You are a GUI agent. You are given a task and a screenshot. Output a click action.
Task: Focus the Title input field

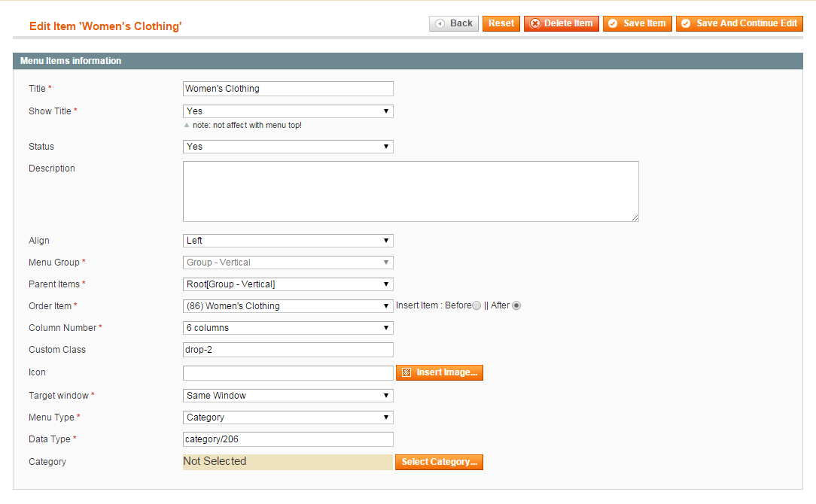[288, 89]
